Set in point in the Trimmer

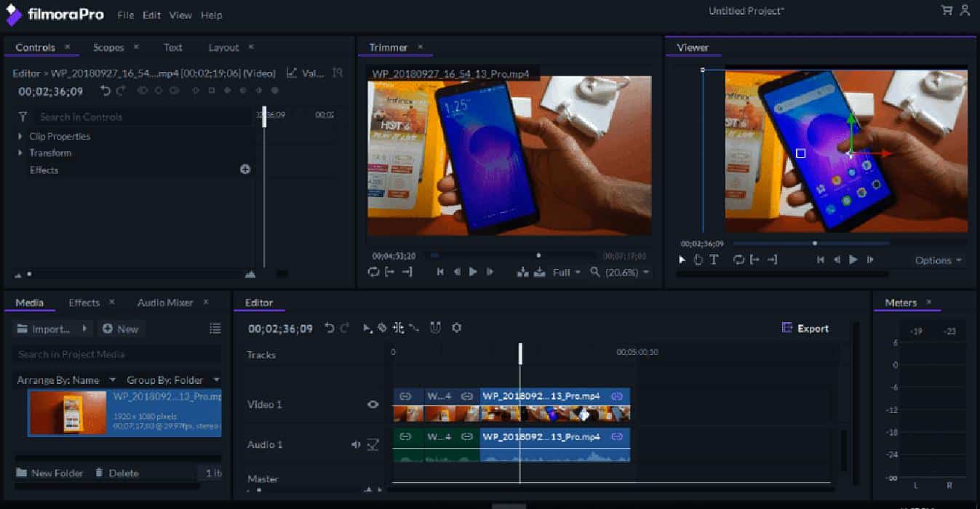(x=390, y=272)
